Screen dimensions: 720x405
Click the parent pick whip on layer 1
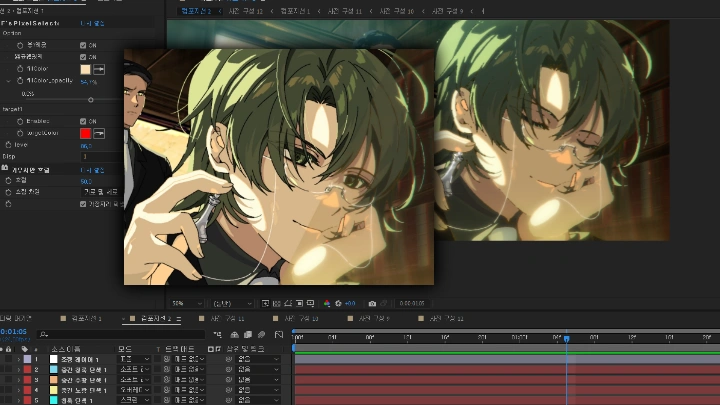[229, 359]
